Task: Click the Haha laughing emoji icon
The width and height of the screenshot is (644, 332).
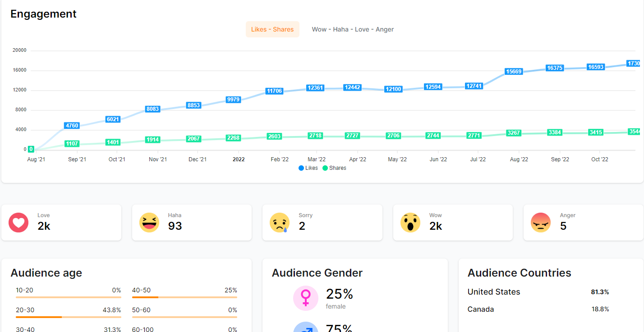Action: click(x=149, y=223)
